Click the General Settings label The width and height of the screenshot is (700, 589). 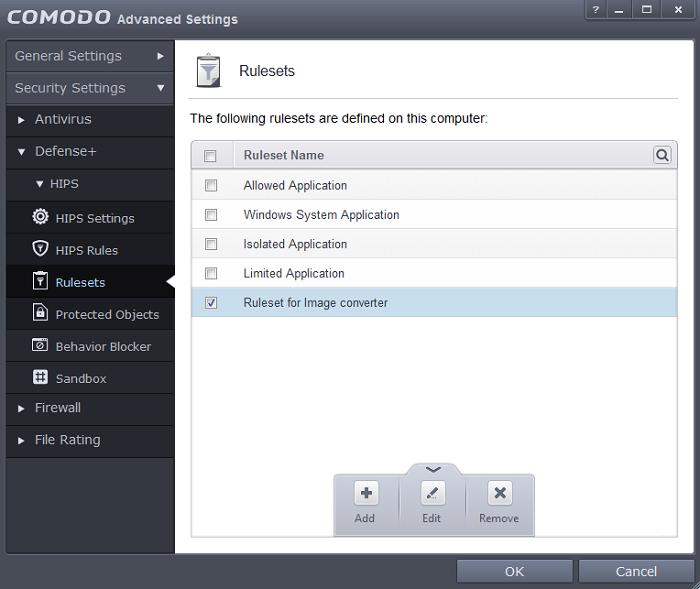68,56
